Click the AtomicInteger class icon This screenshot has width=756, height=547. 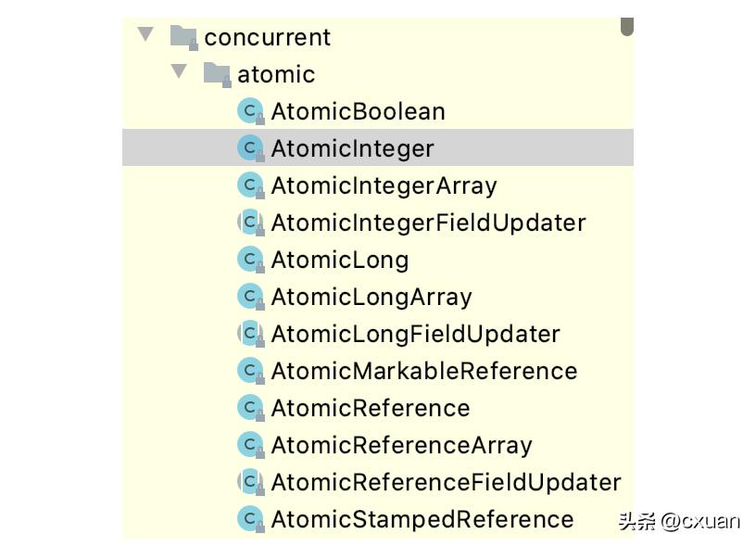250,148
